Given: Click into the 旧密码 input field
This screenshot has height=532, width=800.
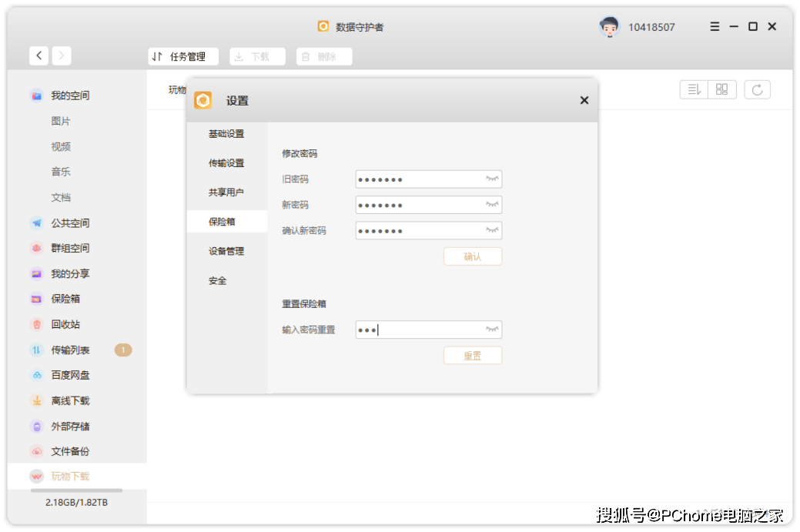Looking at the screenshot, I should point(429,179).
